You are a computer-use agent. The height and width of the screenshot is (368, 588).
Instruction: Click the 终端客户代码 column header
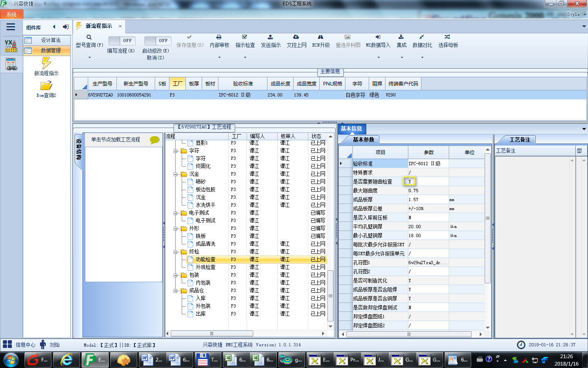pos(403,84)
